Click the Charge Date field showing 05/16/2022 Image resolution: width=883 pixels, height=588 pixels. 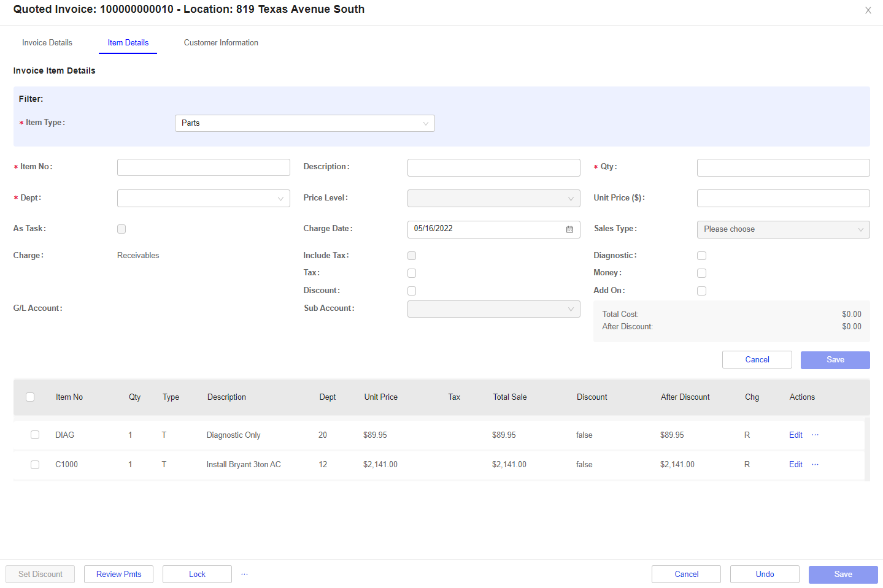493,229
